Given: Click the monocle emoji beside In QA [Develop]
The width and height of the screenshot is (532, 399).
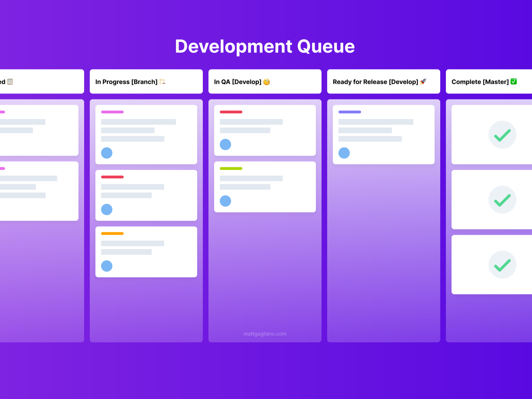Looking at the screenshot, I should pos(266,81).
